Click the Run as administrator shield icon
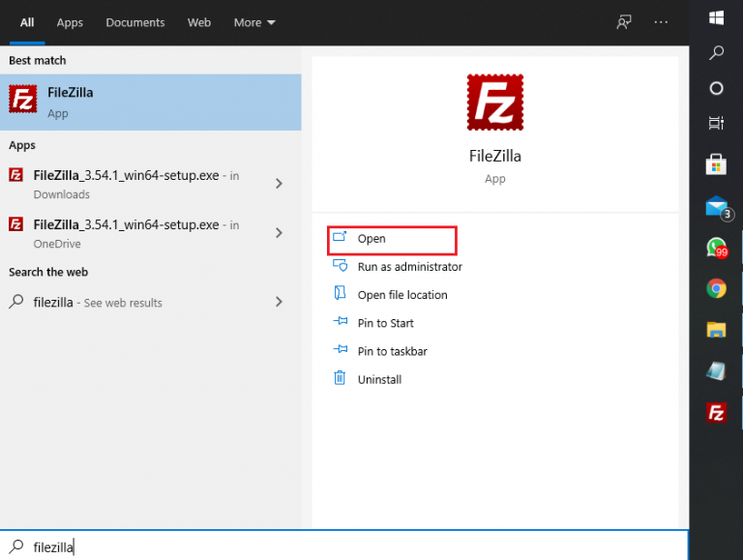This screenshot has width=743, height=560. [340, 265]
